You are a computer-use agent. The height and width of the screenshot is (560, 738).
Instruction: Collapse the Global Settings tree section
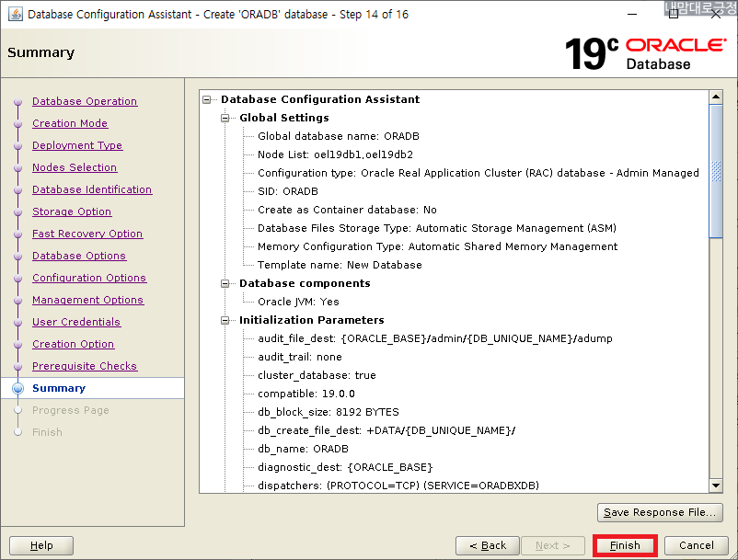[x=225, y=118]
